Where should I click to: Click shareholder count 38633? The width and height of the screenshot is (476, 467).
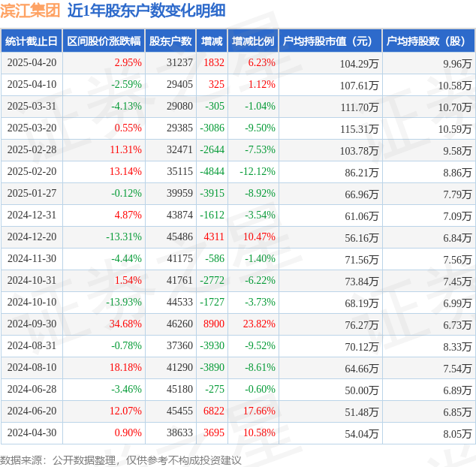[179, 432]
